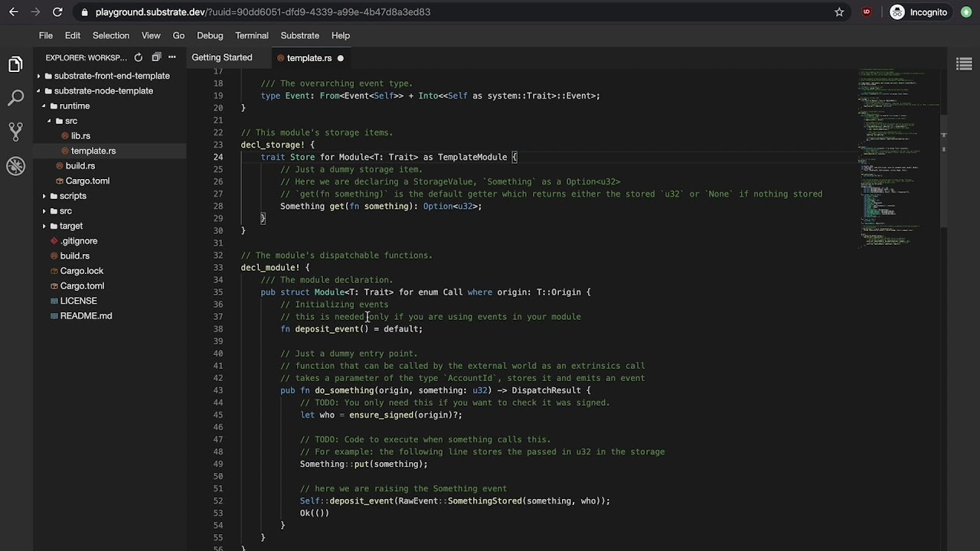Click 'deposit_event()' on line 38
The height and width of the screenshot is (551, 980).
click(332, 329)
